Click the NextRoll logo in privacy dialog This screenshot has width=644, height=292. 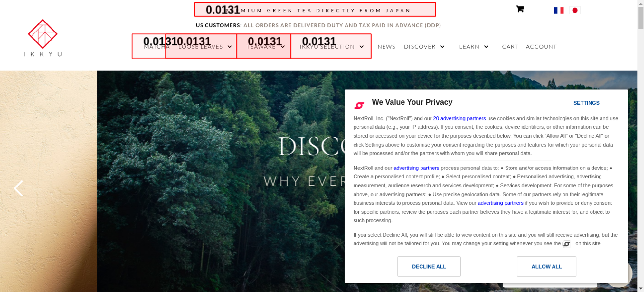359,105
